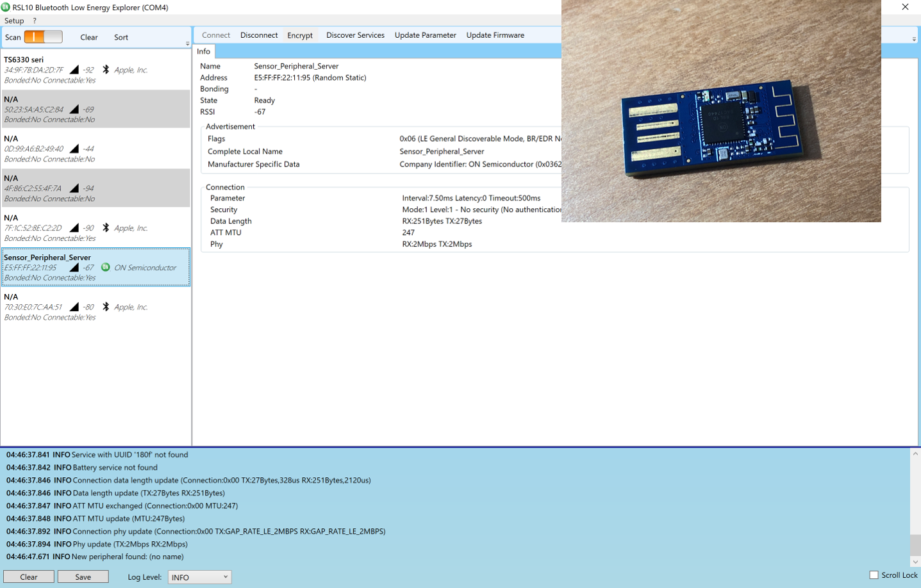The image size is (921, 588).
Task: Click signal icon of device 4F:86:C2:55:4F:7A
Action: (x=74, y=188)
